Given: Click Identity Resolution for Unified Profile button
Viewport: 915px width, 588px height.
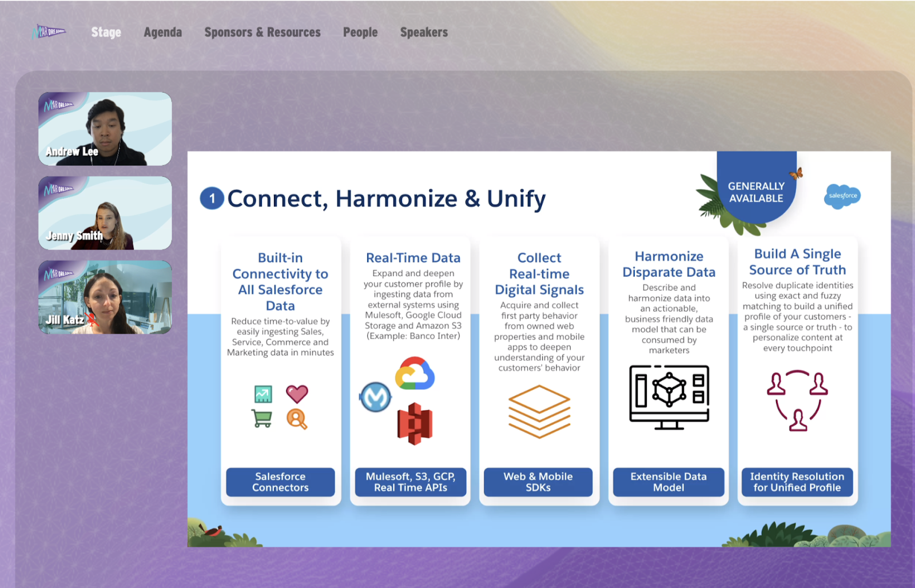Looking at the screenshot, I should pos(797,482).
